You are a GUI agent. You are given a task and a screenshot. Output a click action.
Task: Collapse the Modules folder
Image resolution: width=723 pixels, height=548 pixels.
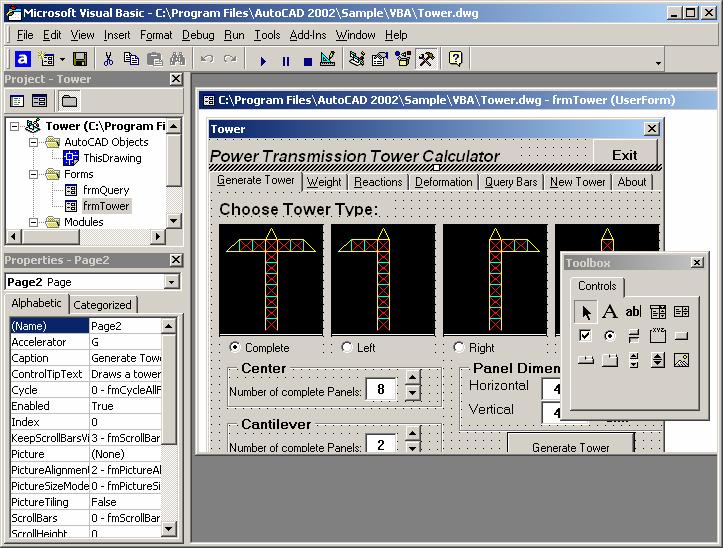(33, 222)
